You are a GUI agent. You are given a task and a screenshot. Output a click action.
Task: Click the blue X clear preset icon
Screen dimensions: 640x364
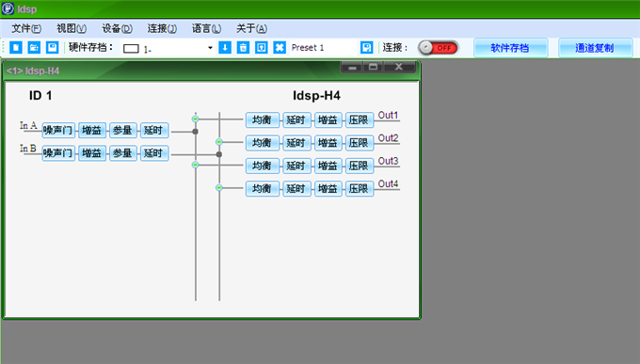pos(280,48)
